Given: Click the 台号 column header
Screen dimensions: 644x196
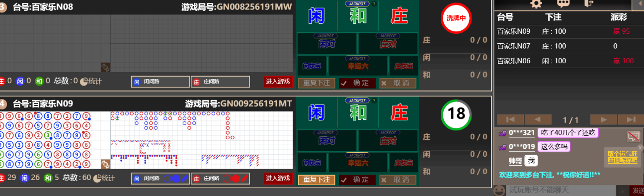Looking at the screenshot, I should (505, 17).
